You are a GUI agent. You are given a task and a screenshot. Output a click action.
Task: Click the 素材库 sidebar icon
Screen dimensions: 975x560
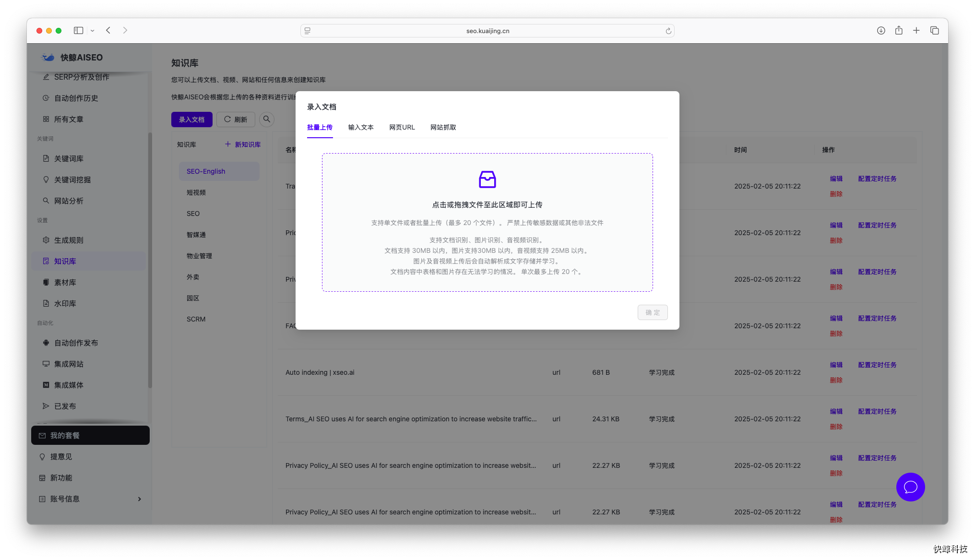click(46, 282)
